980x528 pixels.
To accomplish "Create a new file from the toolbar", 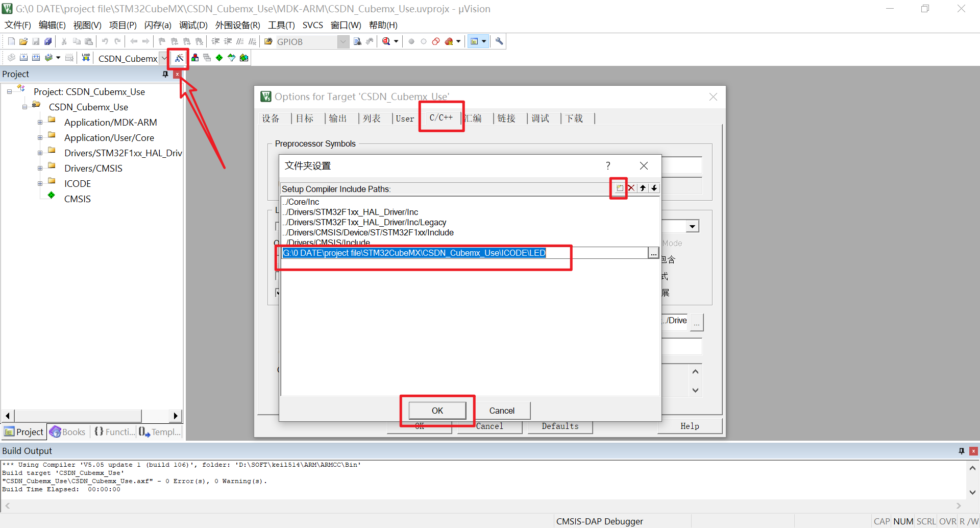I will coord(11,41).
